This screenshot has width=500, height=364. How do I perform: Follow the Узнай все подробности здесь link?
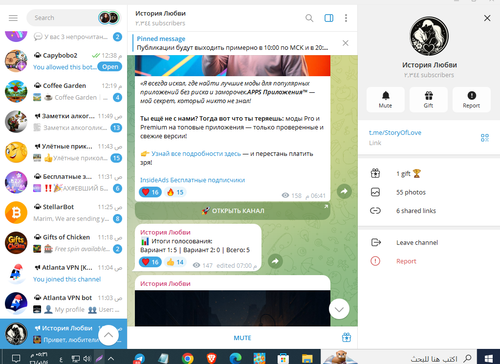pyautogui.click(x=196, y=154)
